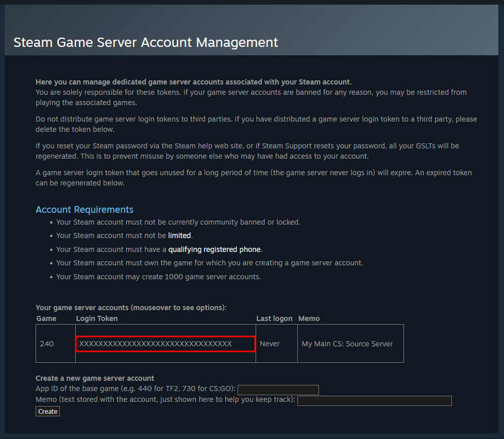
Task: Open the "limited" account link
Action: 179,235
